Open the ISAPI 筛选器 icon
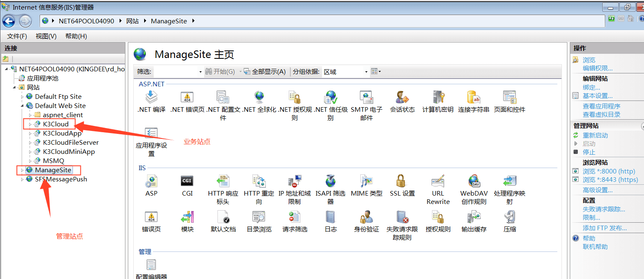The width and height of the screenshot is (644, 279). [331, 181]
